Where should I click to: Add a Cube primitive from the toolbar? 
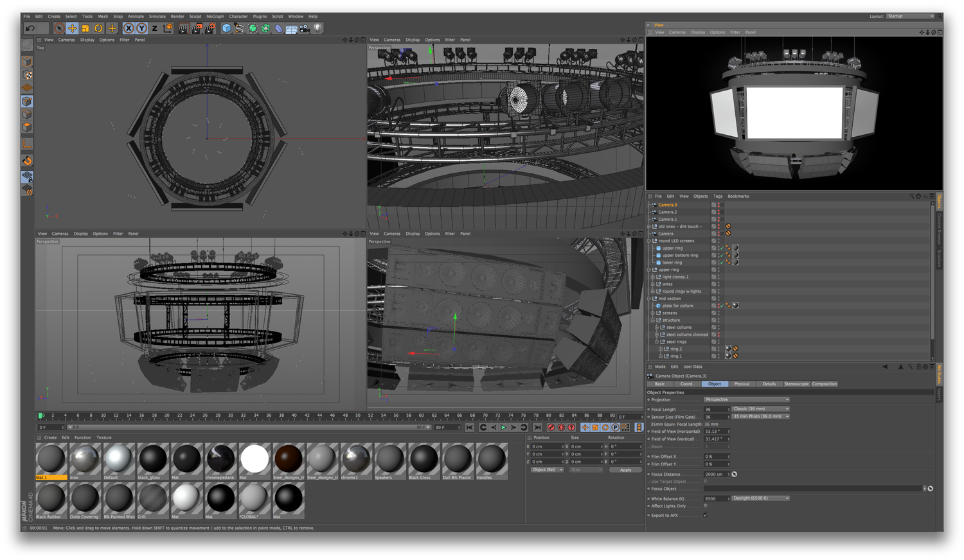pos(226,28)
